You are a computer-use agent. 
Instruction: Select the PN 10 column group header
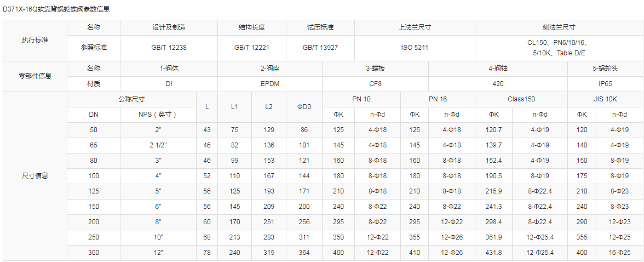[x=361, y=99]
